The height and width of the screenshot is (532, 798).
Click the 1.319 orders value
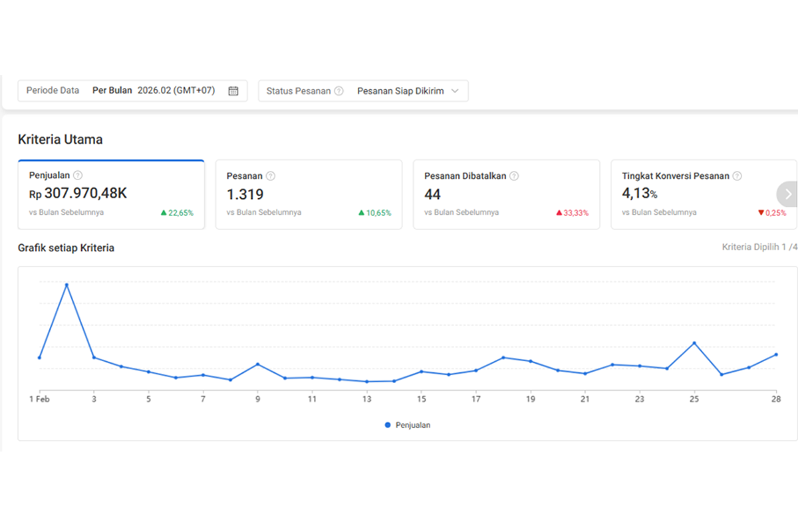(245, 195)
